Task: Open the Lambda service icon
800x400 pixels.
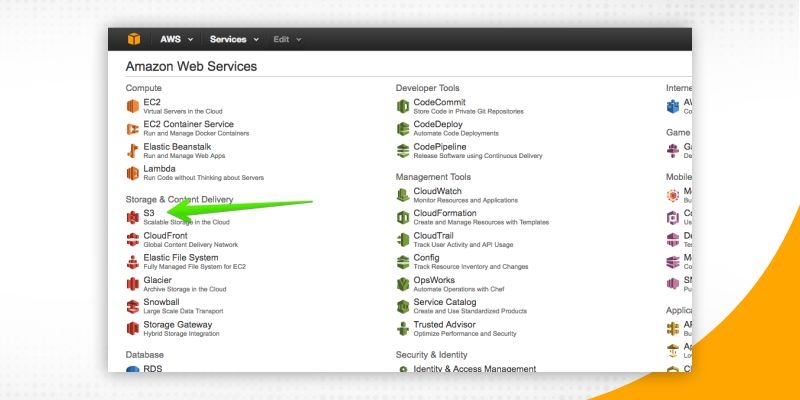Action: point(132,173)
